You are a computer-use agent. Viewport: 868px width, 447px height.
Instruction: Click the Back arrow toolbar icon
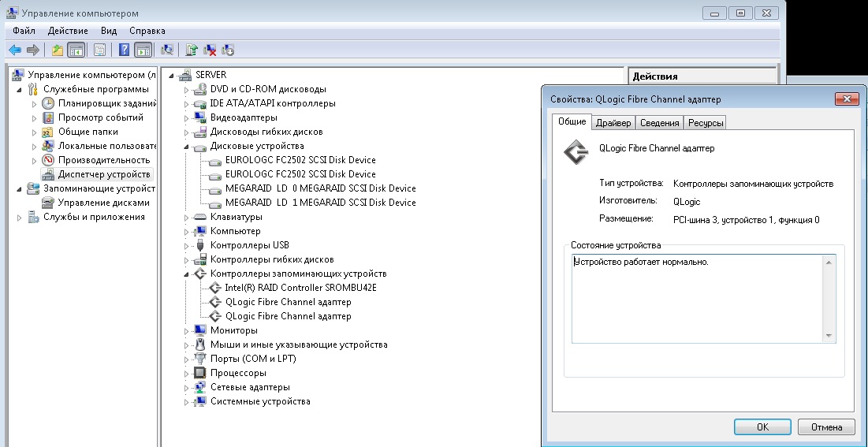click(x=15, y=50)
